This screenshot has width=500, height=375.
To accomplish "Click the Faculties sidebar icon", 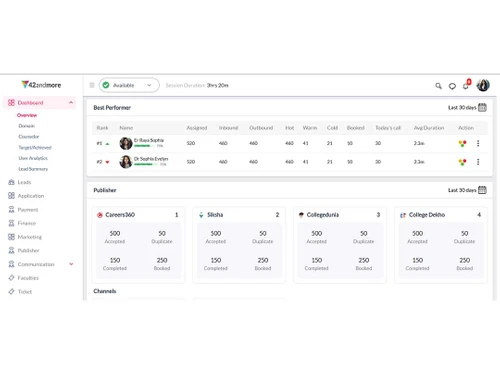I will [11, 278].
